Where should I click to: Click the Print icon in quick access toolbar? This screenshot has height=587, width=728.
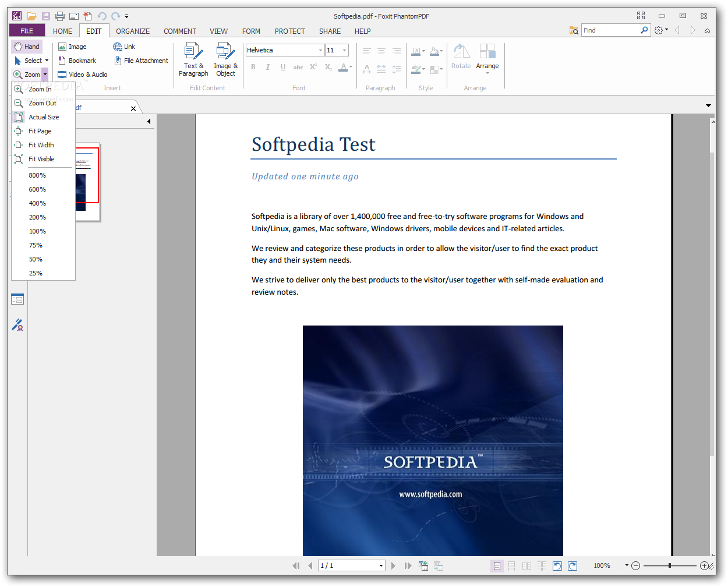(x=59, y=16)
